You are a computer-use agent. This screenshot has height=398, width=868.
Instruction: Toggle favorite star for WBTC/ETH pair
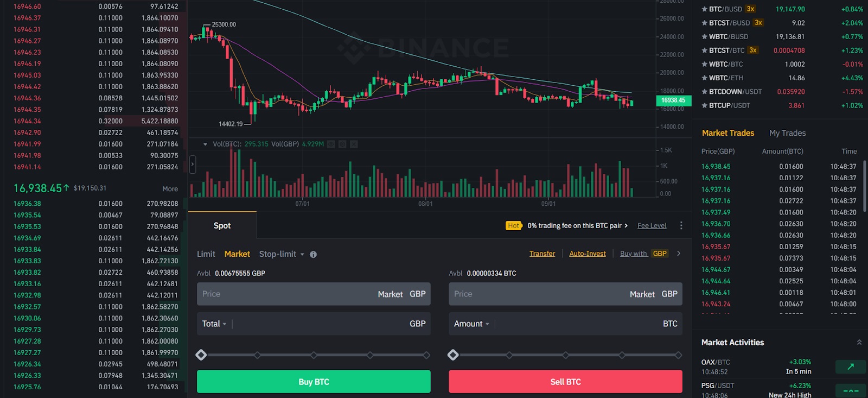coord(704,78)
